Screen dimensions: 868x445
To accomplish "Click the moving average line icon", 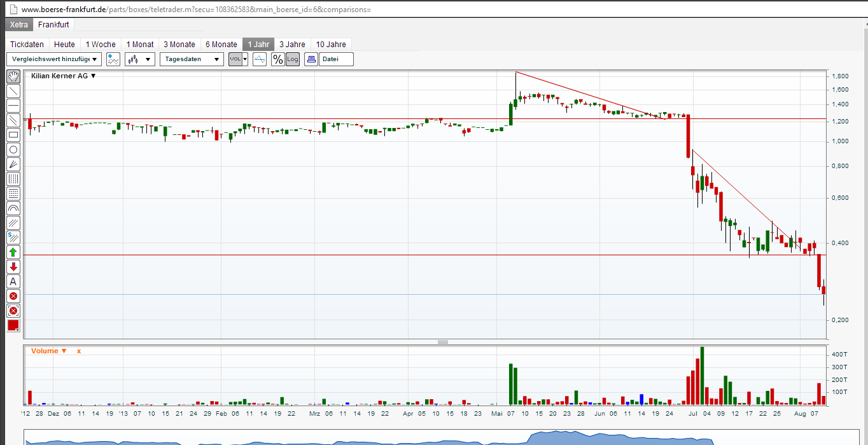I will [260, 59].
